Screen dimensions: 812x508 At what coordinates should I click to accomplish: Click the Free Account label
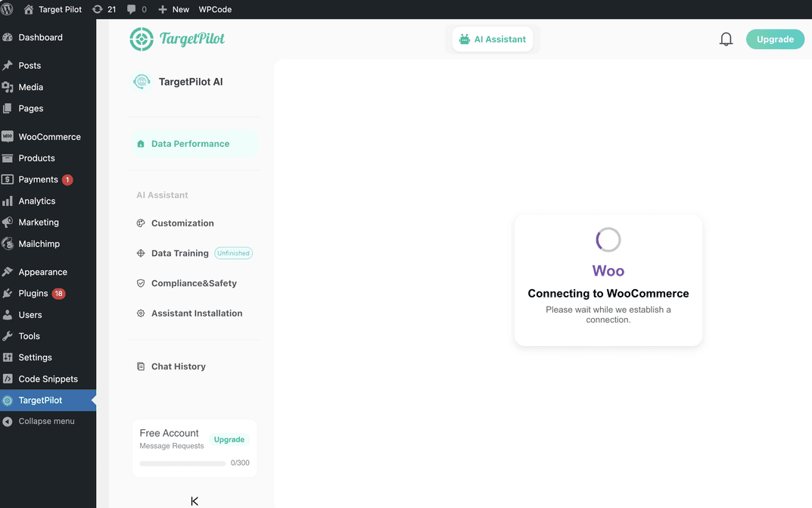coord(169,433)
